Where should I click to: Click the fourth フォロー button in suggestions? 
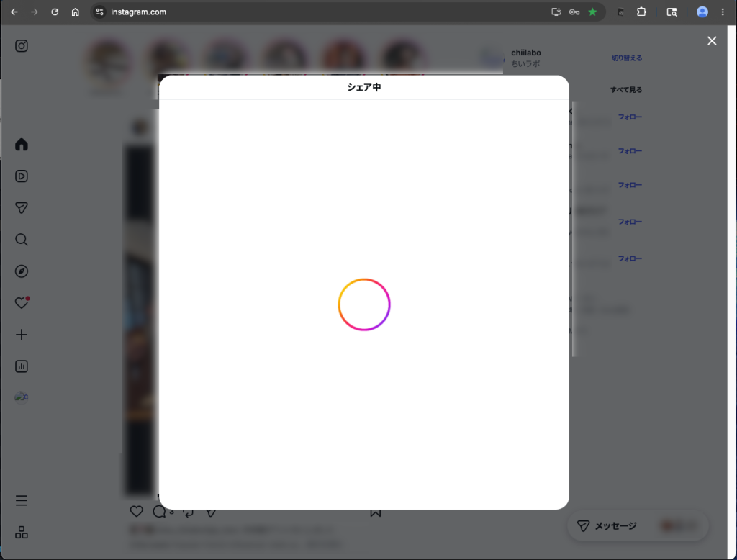(x=630, y=222)
